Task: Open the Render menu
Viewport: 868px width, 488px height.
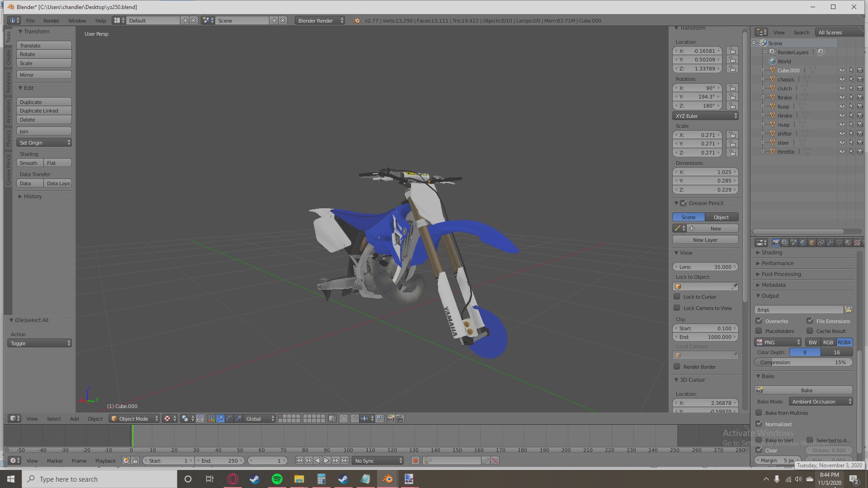Action: click(x=51, y=21)
